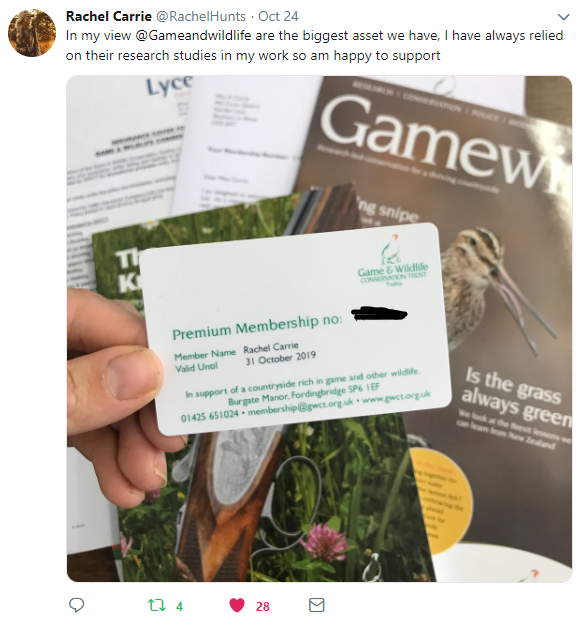
Task: Expand the tweet options chevron menu
Action: coord(563,17)
